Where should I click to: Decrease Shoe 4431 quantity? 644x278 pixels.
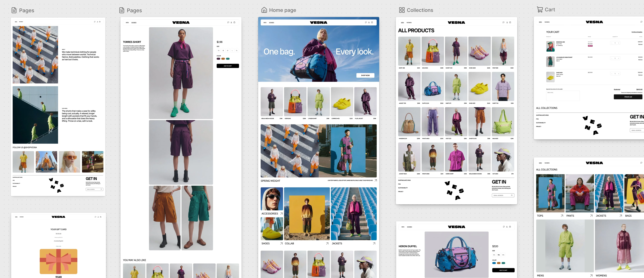(x=612, y=73)
